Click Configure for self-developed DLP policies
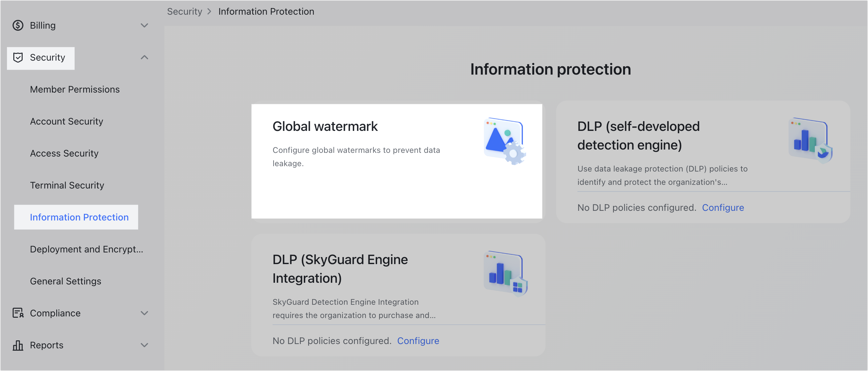The width and height of the screenshot is (868, 371). [x=723, y=207]
